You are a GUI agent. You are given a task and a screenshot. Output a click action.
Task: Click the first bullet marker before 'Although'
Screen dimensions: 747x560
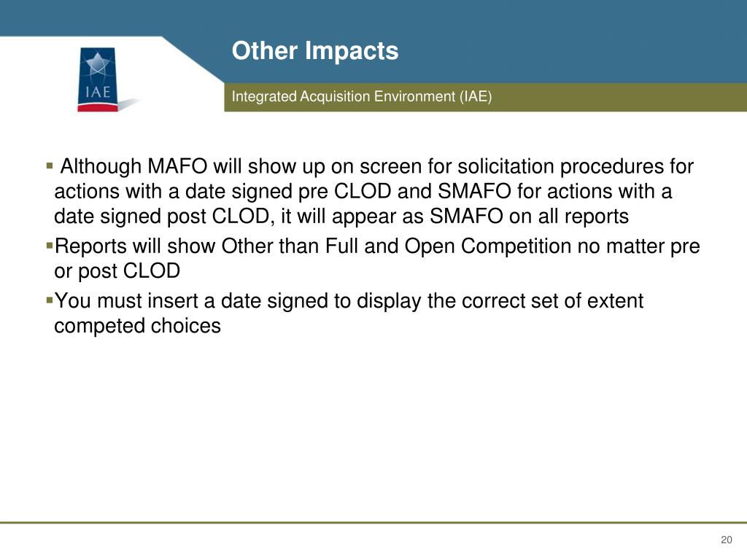tap(50, 166)
